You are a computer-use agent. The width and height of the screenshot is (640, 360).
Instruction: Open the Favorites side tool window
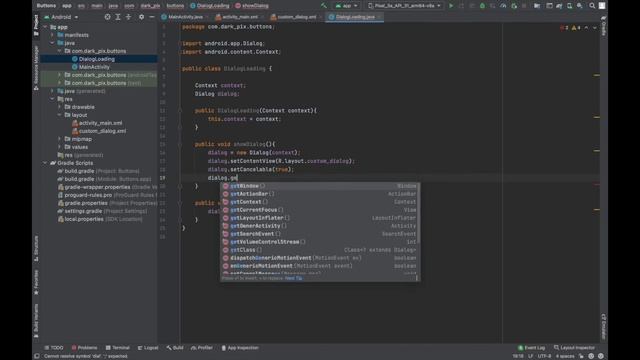[36, 282]
